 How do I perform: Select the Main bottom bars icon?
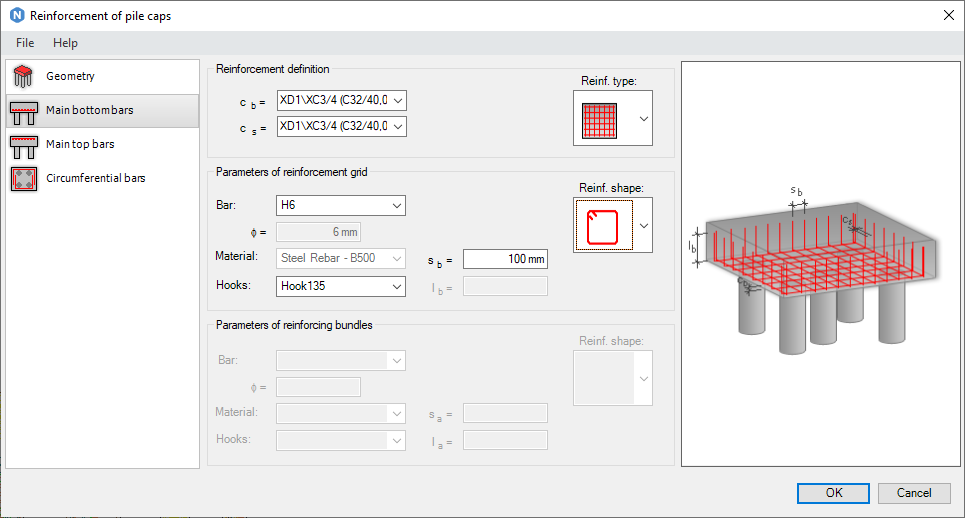click(23, 111)
